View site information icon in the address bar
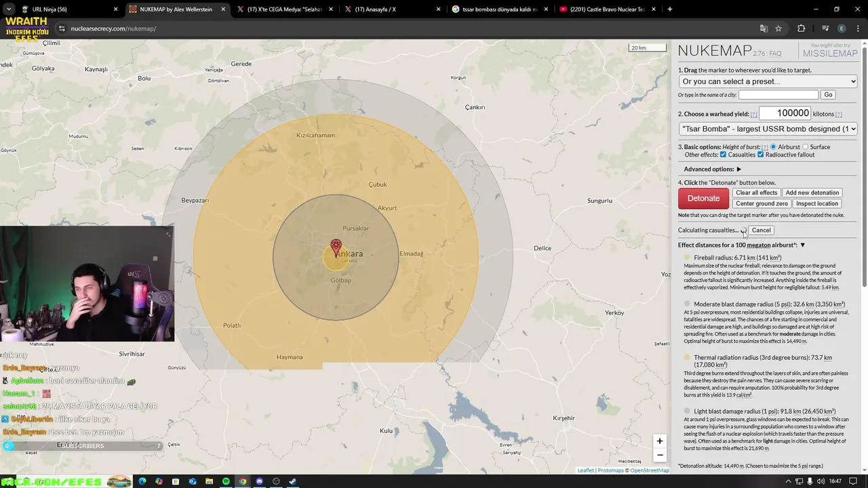This screenshot has width=868, height=488. (62, 28)
